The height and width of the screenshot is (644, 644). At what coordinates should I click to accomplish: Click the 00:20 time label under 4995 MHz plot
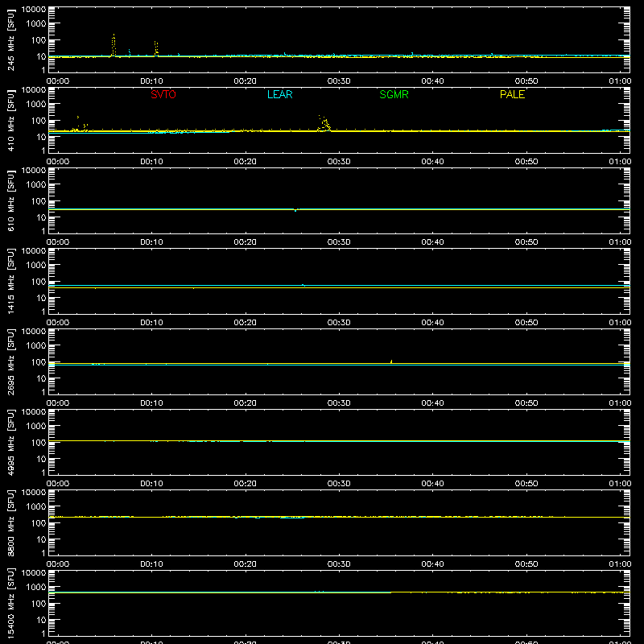coord(246,484)
